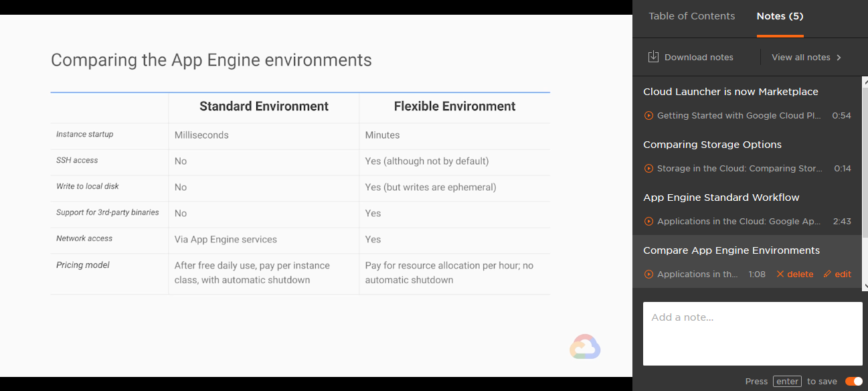The width and height of the screenshot is (868, 391).
Task: Play icon beside the 2:43 note clip
Action: click(648, 222)
